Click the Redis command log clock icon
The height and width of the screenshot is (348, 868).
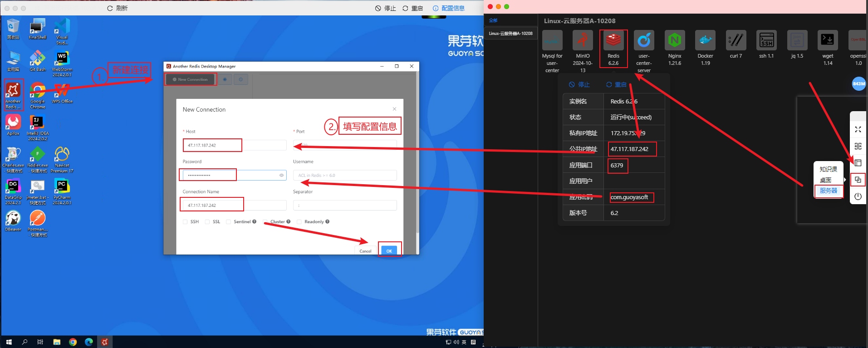241,79
